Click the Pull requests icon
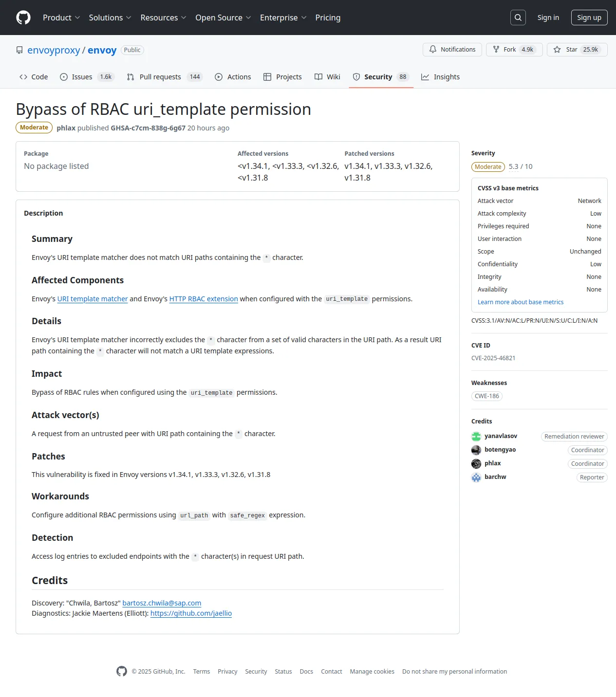This screenshot has height=697, width=616. tap(131, 77)
